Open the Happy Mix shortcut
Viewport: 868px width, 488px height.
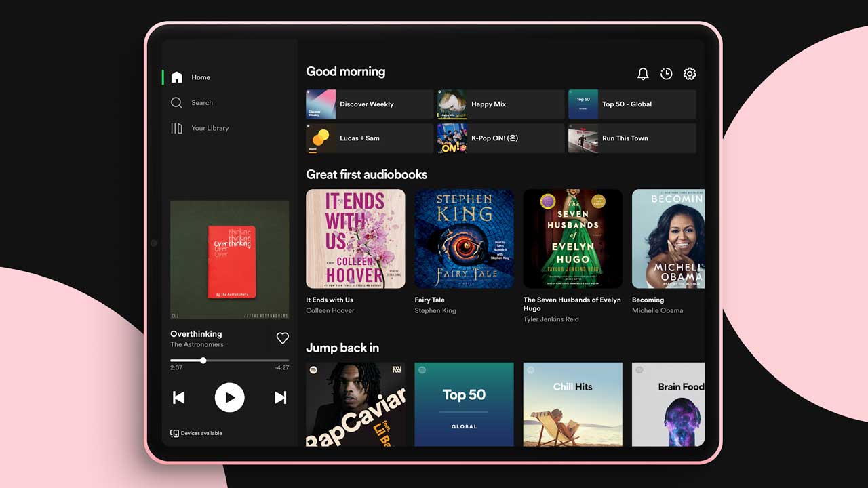click(x=500, y=104)
